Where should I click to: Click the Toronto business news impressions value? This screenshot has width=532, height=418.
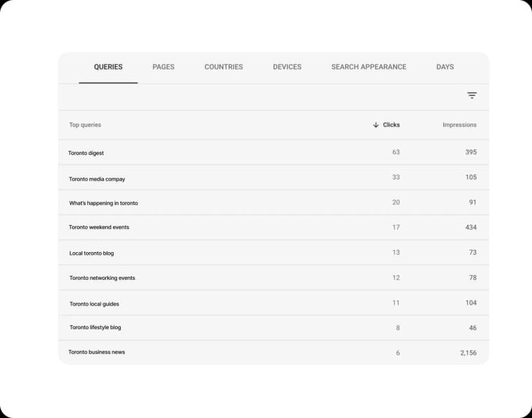pyautogui.click(x=468, y=352)
